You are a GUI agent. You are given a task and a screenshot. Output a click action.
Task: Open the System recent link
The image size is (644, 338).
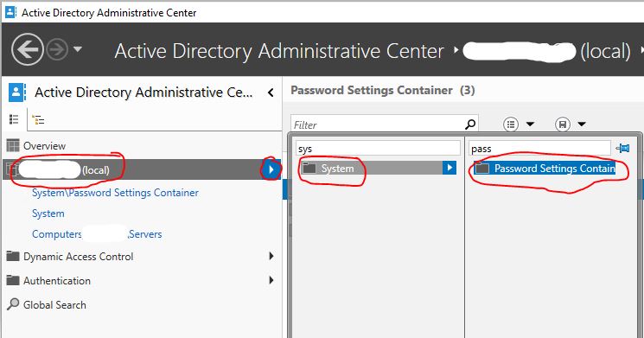click(48, 214)
